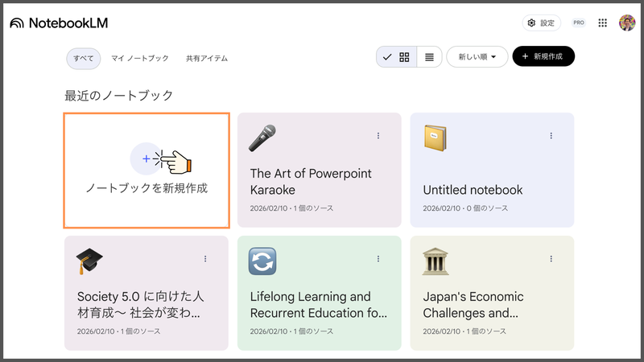This screenshot has height=362, width=644.
Task: Click the ノートブックを新規作成 label
Action: tap(147, 188)
